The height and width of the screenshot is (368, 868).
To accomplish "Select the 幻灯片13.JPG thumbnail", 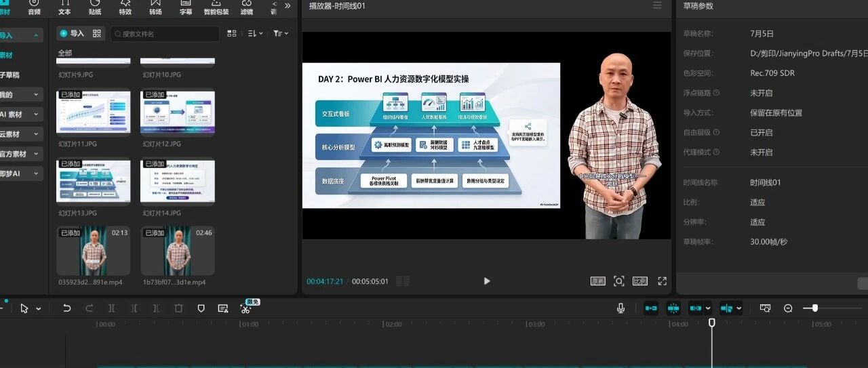I will 94,181.
